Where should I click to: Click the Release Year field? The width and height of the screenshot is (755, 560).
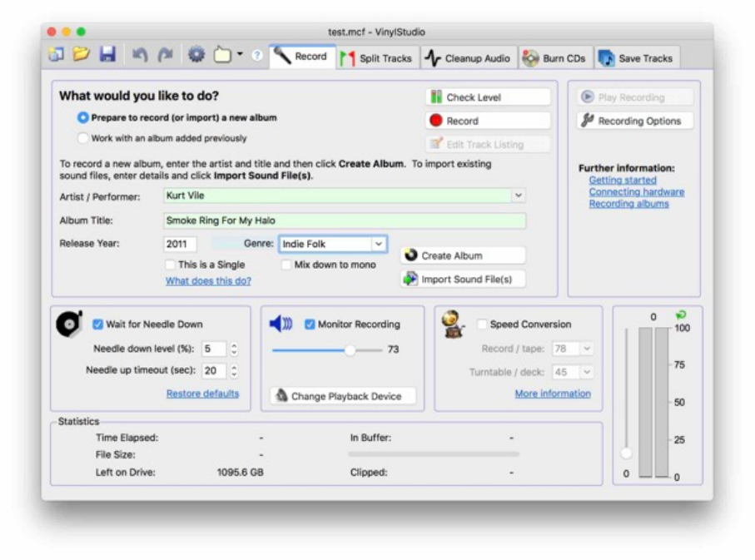(180, 244)
